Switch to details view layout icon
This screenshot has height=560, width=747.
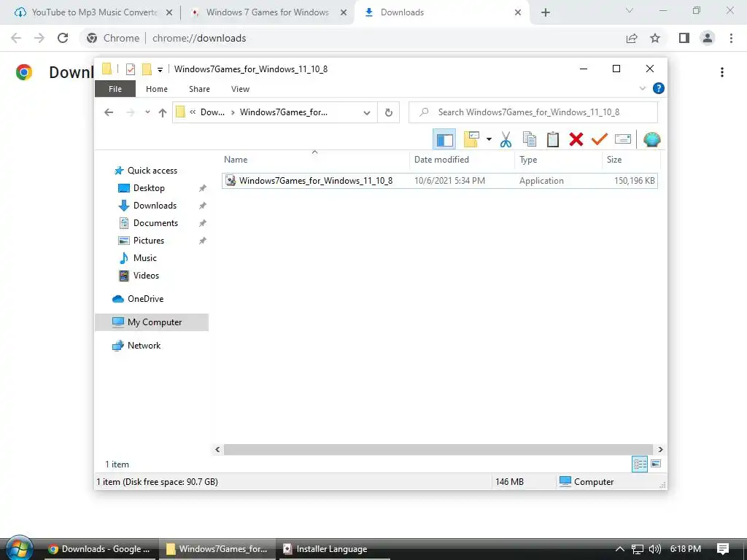[x=639, y=464]
